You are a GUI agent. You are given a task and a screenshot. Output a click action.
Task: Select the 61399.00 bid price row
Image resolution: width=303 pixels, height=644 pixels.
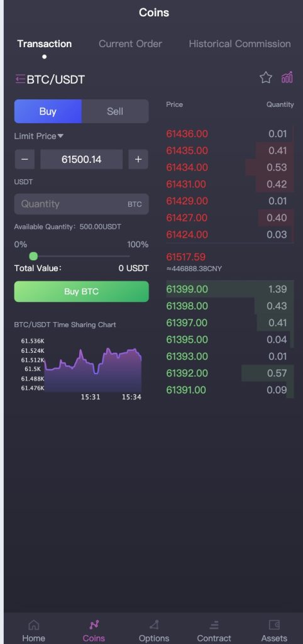(x=230, y=289)
